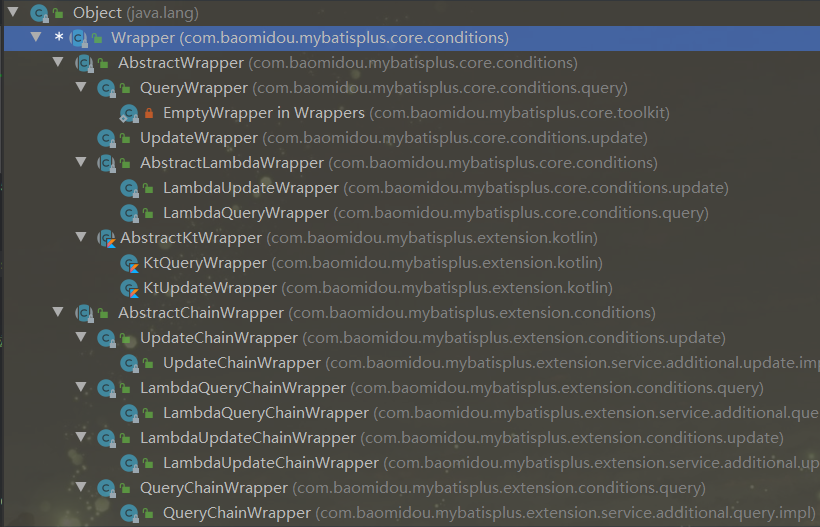Select LambdaQueryChainWrapper in extension.service.additional

pyautogui.click(x=491, y=413)
